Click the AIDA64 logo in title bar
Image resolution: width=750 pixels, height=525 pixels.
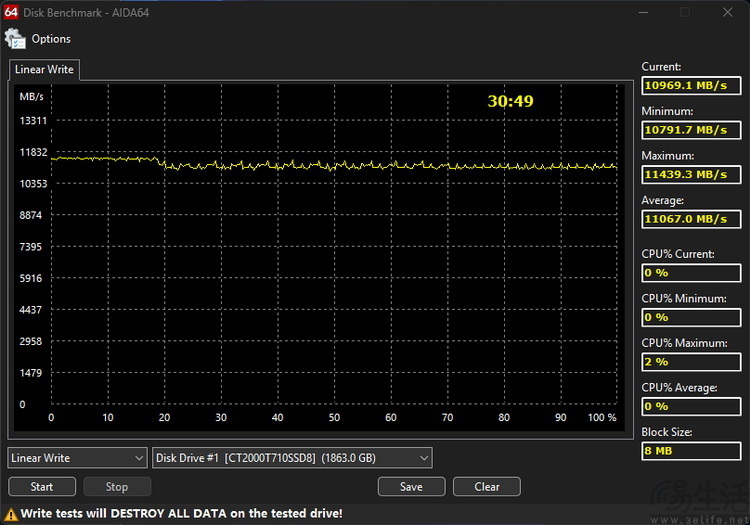coord(12,12)
